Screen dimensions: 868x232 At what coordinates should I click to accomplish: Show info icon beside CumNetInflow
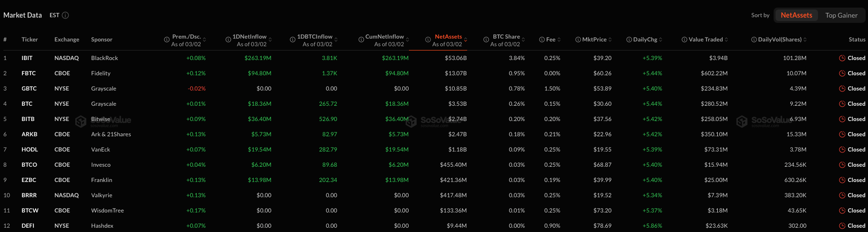[361, 40]
